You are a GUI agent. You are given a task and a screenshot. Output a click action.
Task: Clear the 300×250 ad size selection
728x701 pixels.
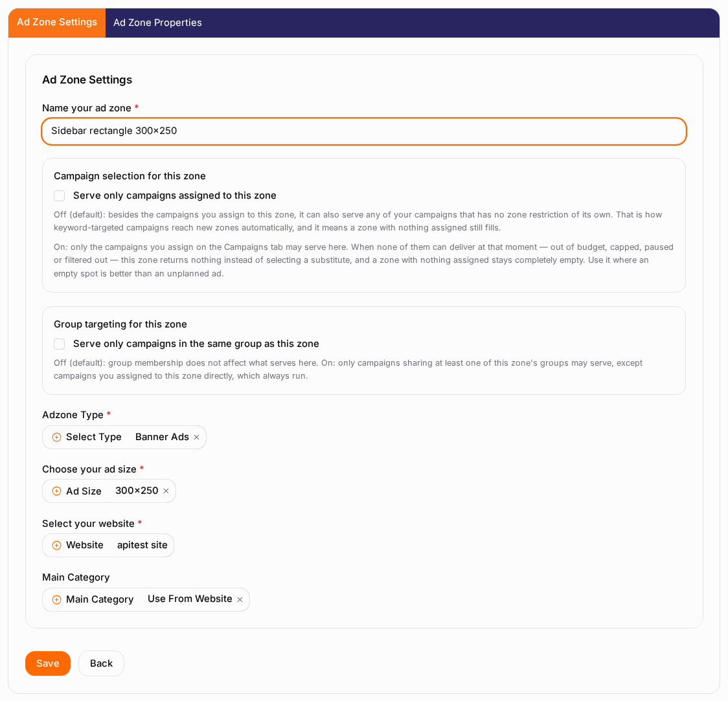click(166, 491)
